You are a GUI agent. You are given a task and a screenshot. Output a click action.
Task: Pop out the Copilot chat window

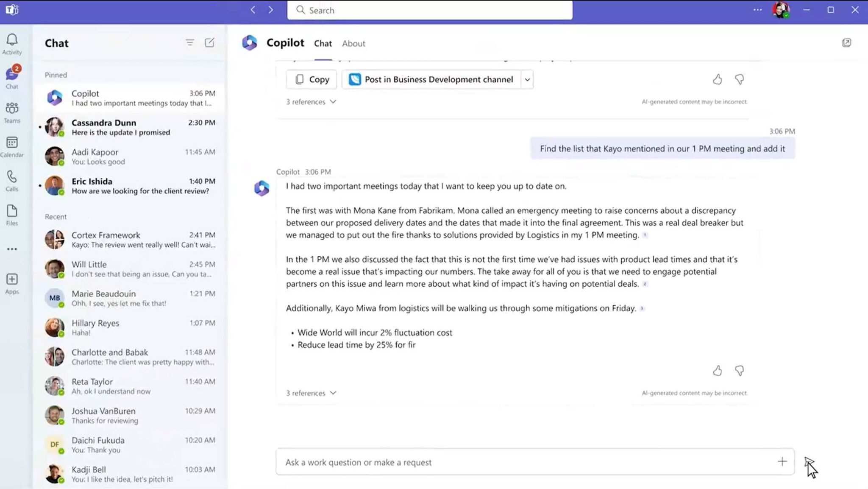[x=846, y=42]
